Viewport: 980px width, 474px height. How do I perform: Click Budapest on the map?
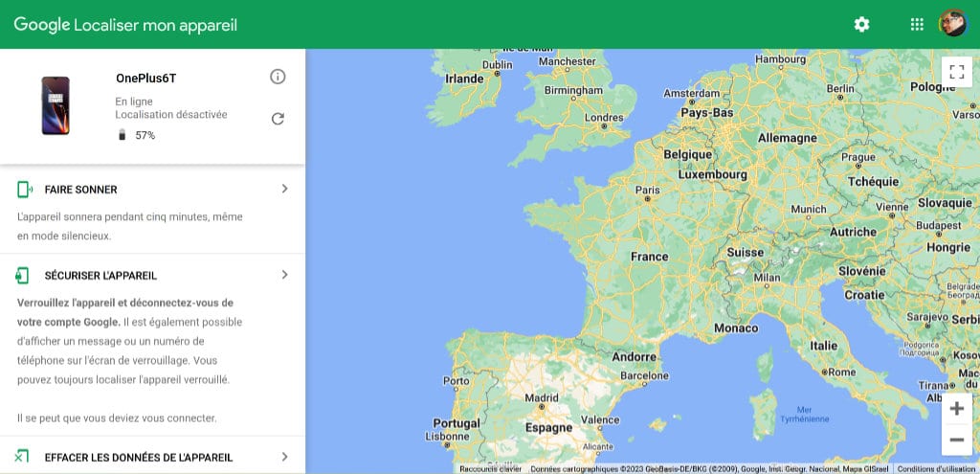(939, 225)
